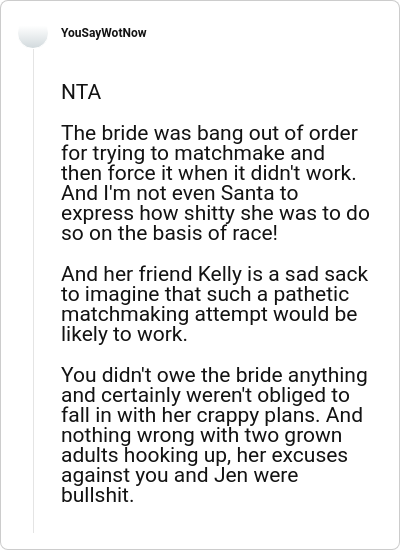Click the line starting "The bride was bang"
This screenshot has width=400, height=550.
(209, 133)
